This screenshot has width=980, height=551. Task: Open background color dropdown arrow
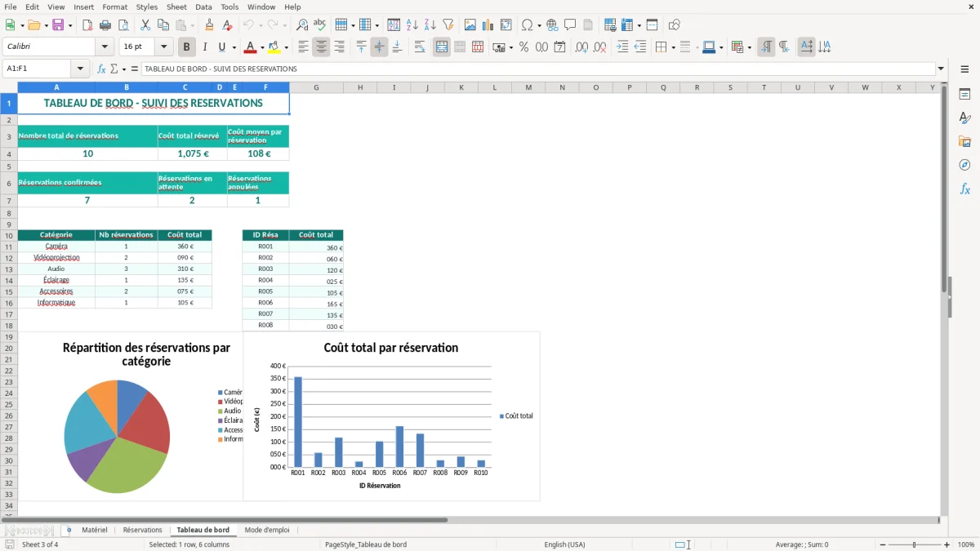tap(286, 47)
